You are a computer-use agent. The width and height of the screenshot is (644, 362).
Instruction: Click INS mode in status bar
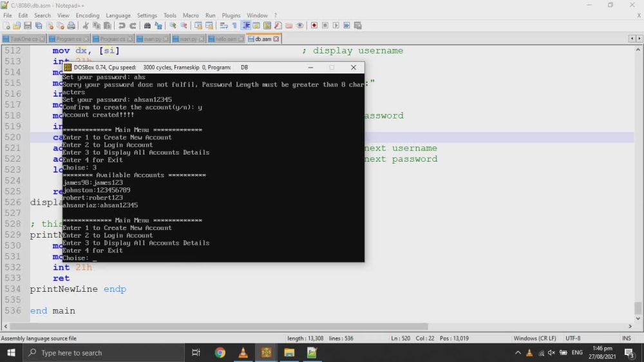pos(627,338)
